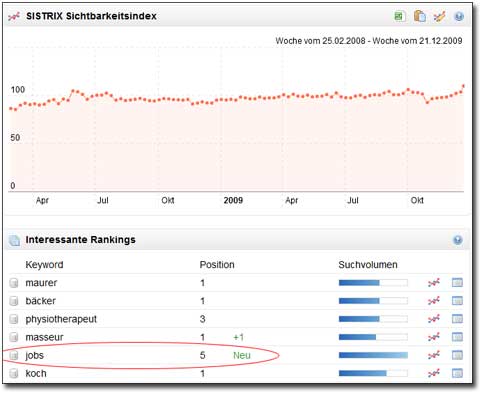
Task: Click row icon left of maurer
Action: point(14,283)
